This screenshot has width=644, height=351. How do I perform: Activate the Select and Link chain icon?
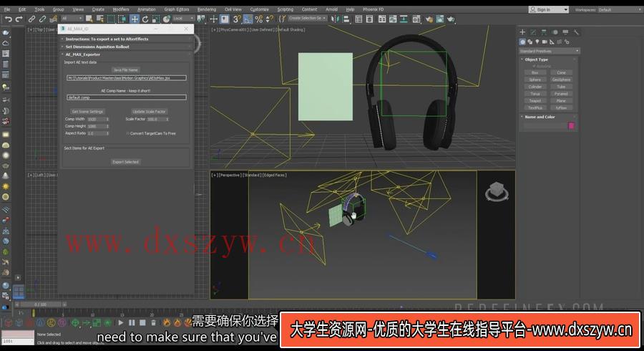click(x=31, y=19)
